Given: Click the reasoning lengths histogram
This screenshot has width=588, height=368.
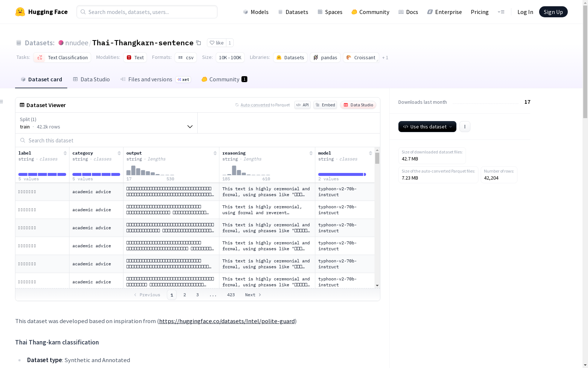Looking at the screenshot, I should pyautogui.click(x=246, y=170).
